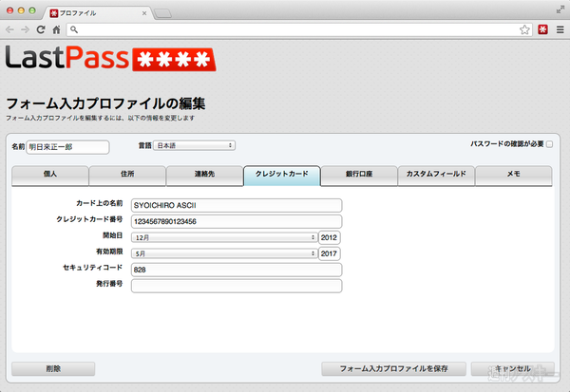Open the 有効期限 month dropdown
The image size is (570, 392).
click(x=224, y=253)
